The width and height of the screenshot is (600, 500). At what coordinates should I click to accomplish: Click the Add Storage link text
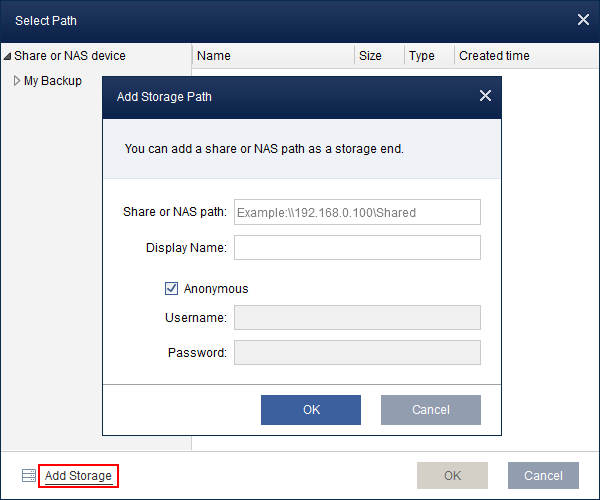point(78,476)
